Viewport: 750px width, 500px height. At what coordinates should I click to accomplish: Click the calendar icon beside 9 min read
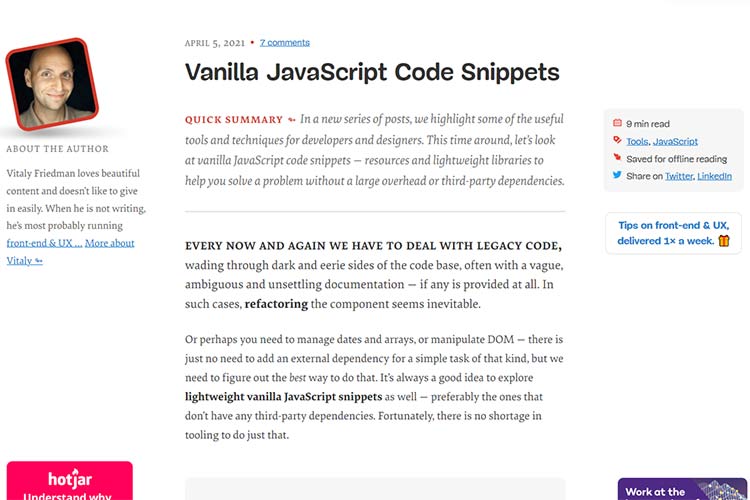coord(617,124)
